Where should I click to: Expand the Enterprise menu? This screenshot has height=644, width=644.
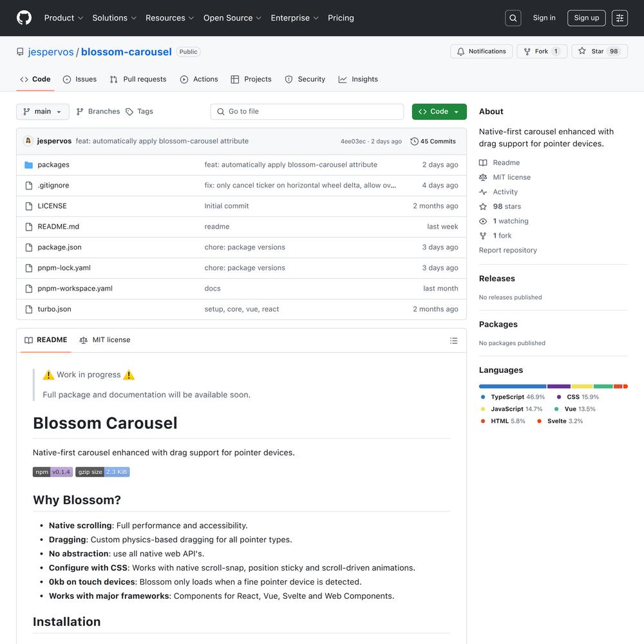[294, 18]
